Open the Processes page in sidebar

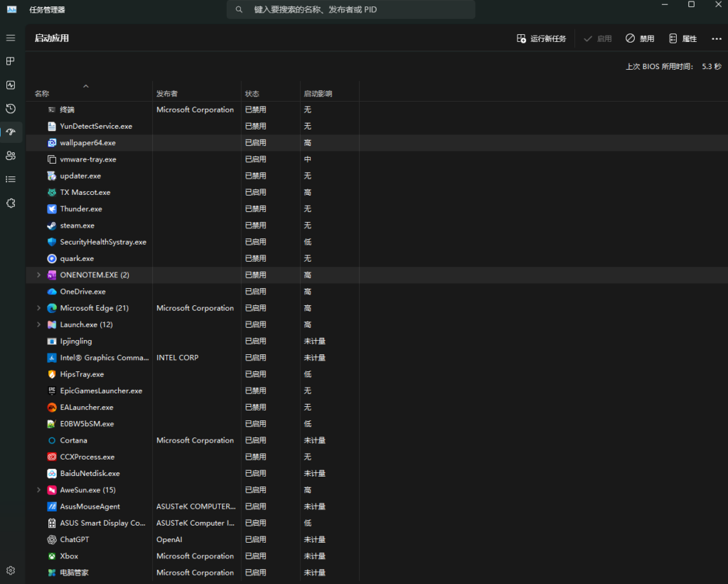(11, 61)
